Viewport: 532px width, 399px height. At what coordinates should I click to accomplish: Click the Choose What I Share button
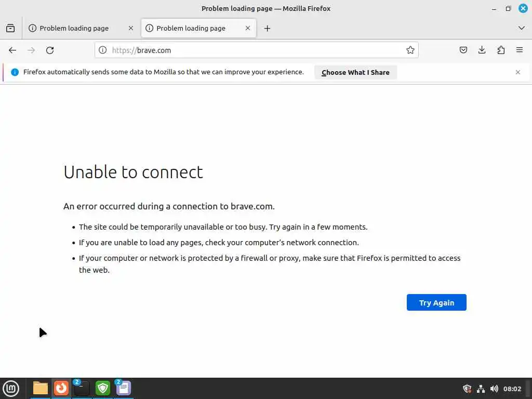pyautogui.click(x=355, y=72)
